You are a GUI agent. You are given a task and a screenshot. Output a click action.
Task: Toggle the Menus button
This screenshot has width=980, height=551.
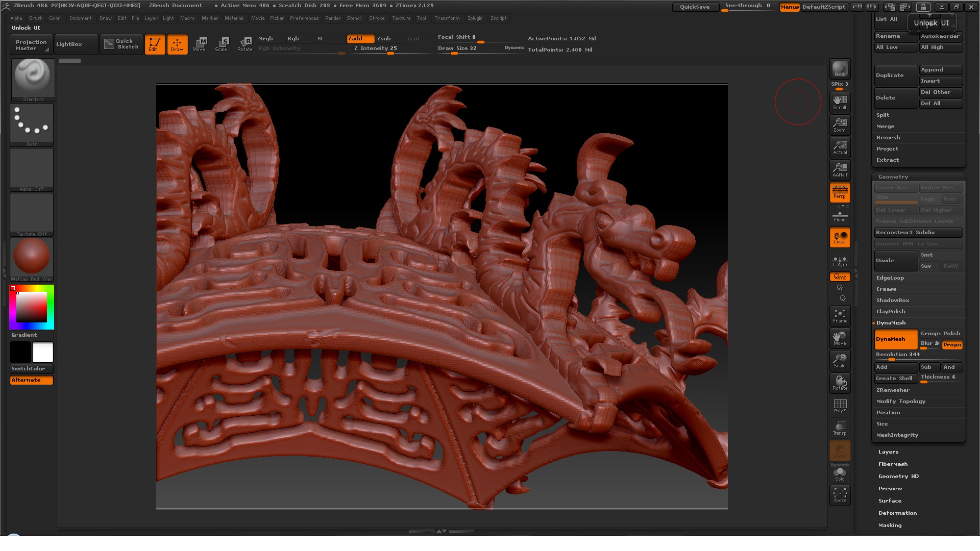(x=790, y=7)
